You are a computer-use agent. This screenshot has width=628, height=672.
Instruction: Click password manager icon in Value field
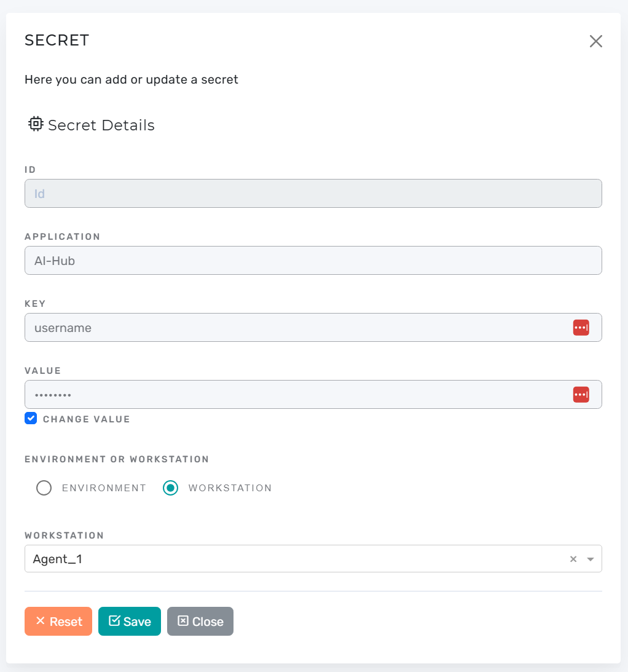click(x=581, y=395)
